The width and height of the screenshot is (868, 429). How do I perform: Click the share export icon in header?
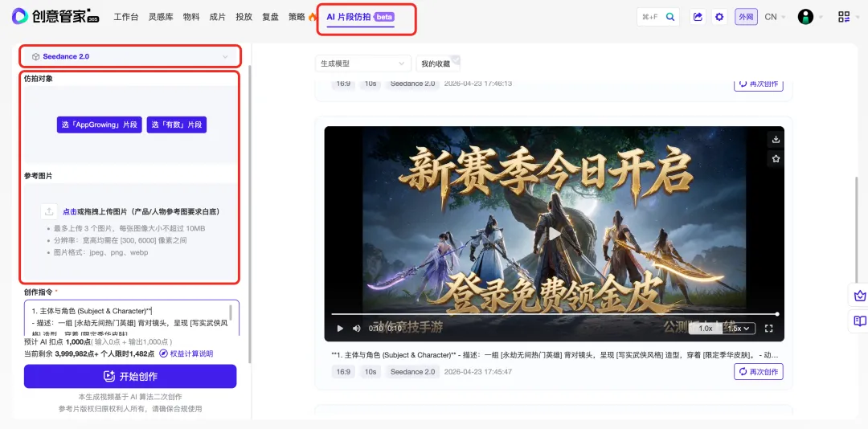click(698, 17)
